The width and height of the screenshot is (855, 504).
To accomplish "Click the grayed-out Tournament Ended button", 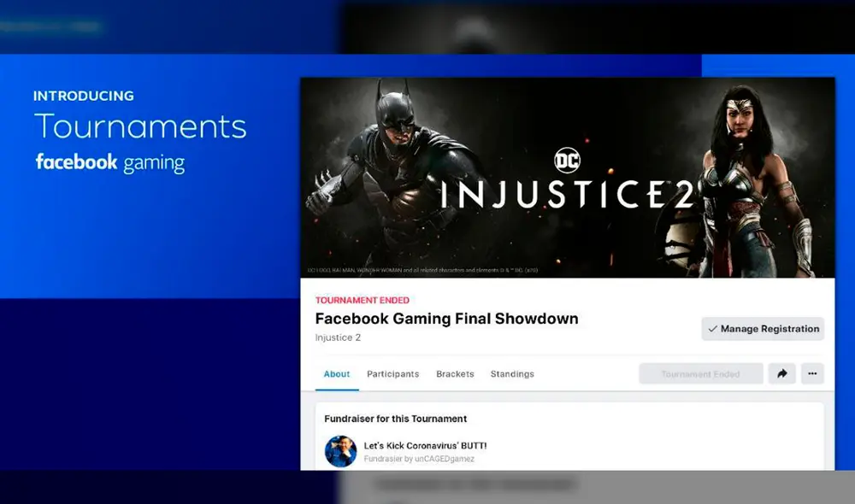I will pyautogui.click(x=700, y=373).
